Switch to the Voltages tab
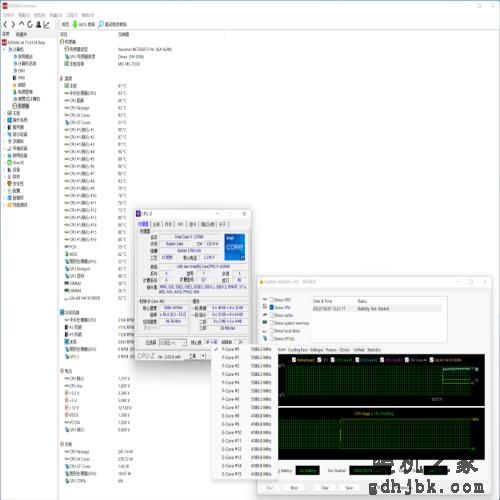The height and width of the screenshot is (500, 500). coord(317,350)
